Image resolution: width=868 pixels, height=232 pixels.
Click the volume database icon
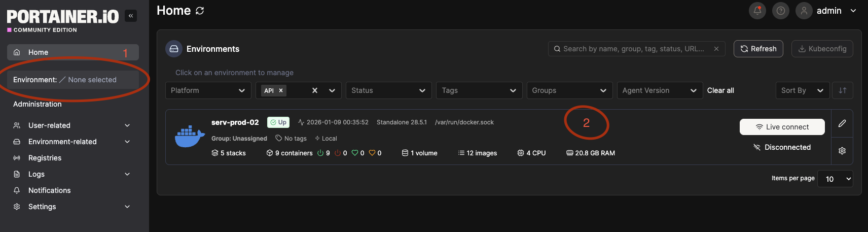point(405,153)
